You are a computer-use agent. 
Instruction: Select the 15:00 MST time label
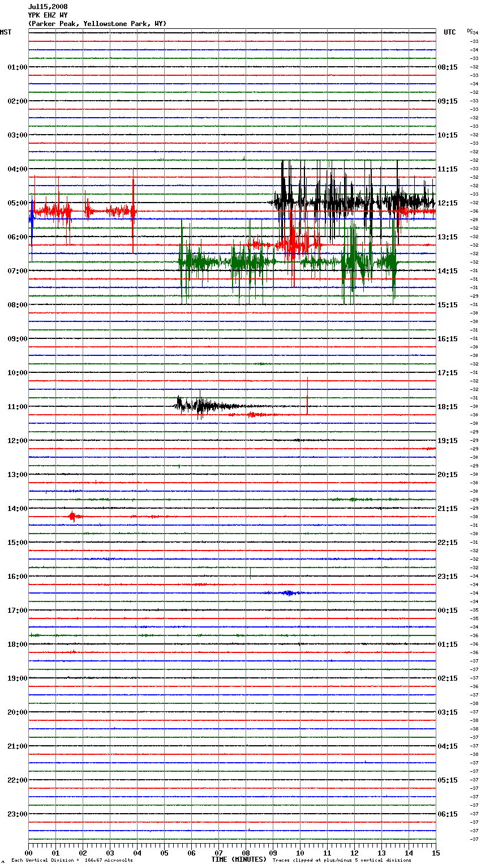tap(18, 543)
